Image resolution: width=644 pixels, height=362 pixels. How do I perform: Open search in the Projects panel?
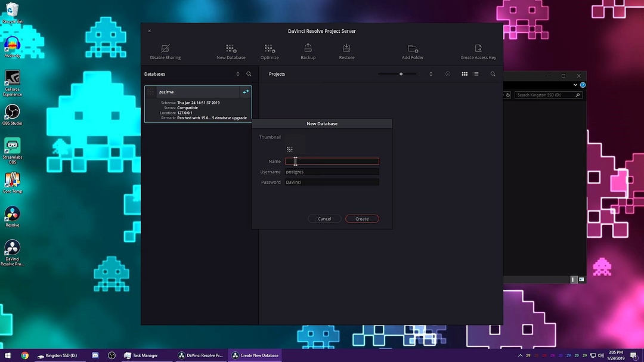pos(493,74)
